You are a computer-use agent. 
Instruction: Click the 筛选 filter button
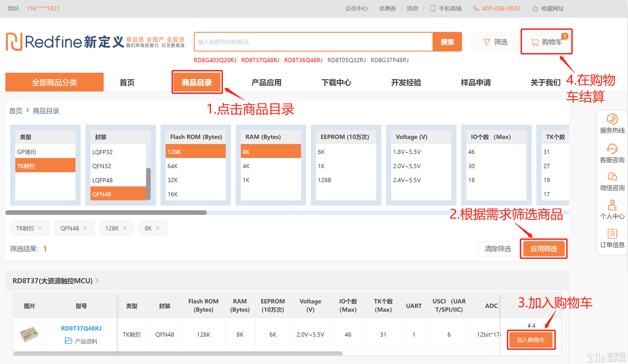495,42
